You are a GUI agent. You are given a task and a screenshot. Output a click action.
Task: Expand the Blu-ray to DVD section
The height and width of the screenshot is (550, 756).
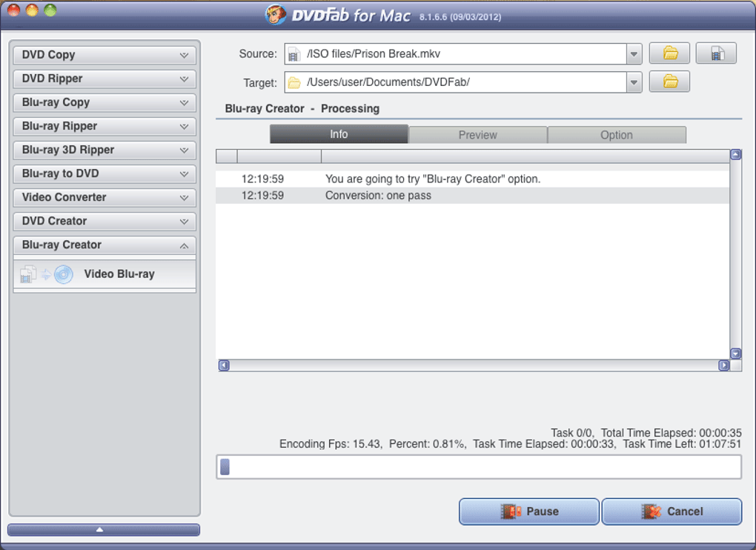click(x=105, y=173)
